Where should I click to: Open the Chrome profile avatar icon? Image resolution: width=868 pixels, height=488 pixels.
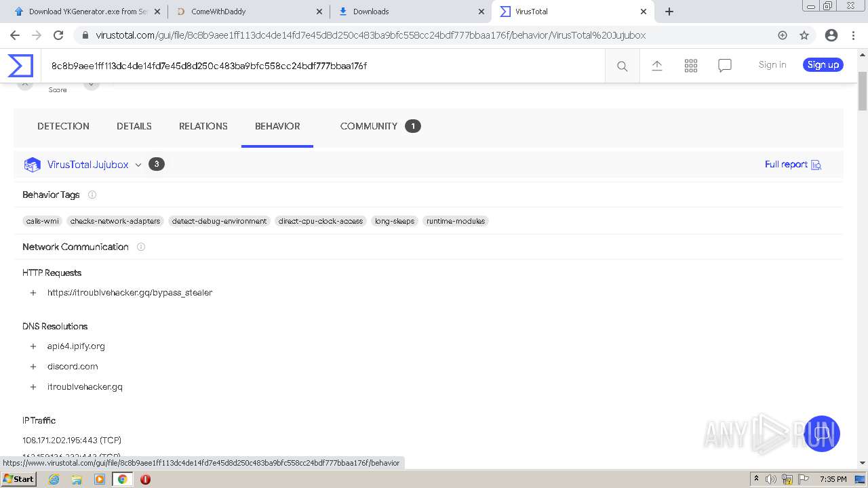[x=831, y=35]
